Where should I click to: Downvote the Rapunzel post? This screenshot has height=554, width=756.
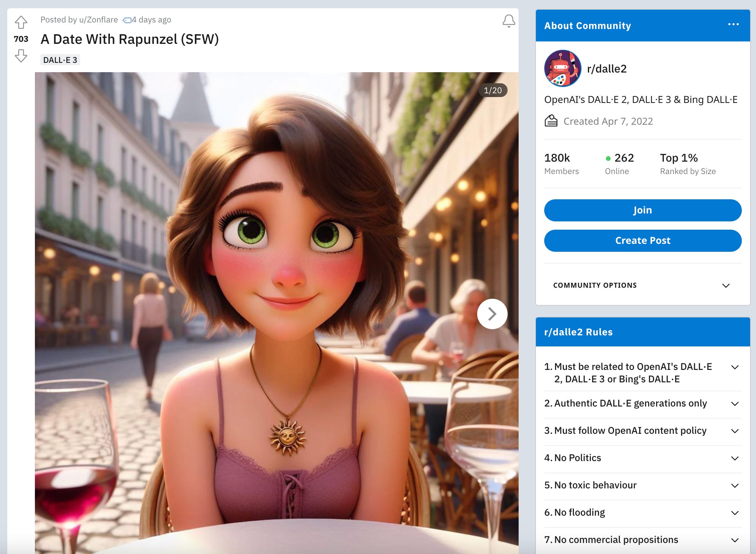coord(21,56)
